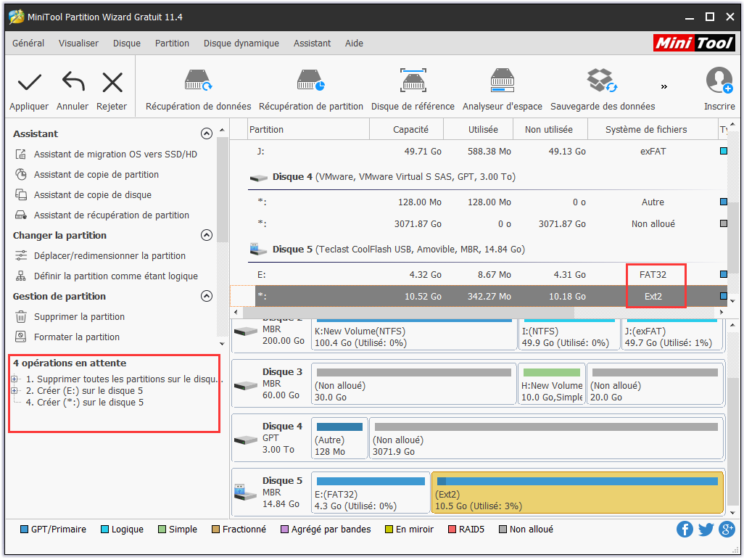Image resolution: width=744 pixels, height=560 pixels.
Task: Click the MiniTool logo
Action: tap(694, 44)
